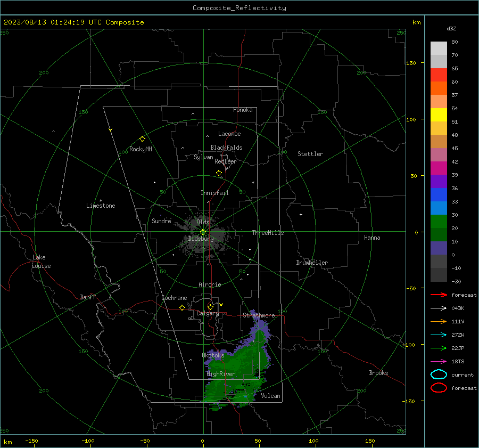The width and height of the screenshot is (479, 448).
Task: Click the RockyMH label
Action: point(141,149)
